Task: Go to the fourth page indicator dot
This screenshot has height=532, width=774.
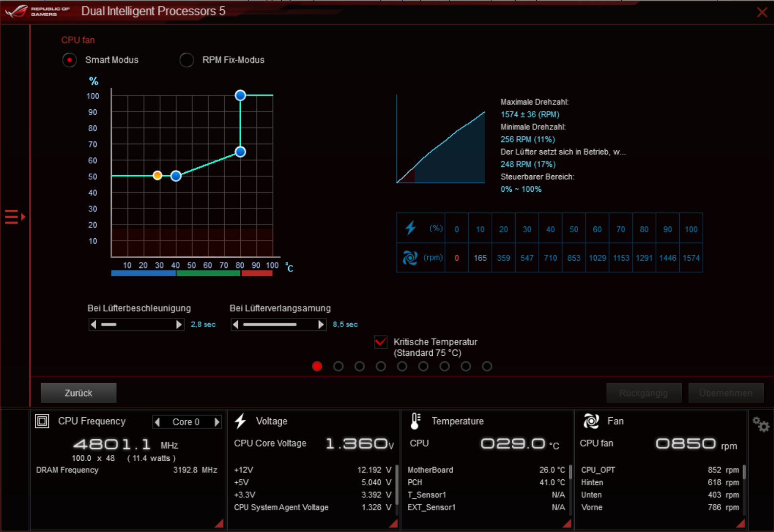Action: (381, 366)
